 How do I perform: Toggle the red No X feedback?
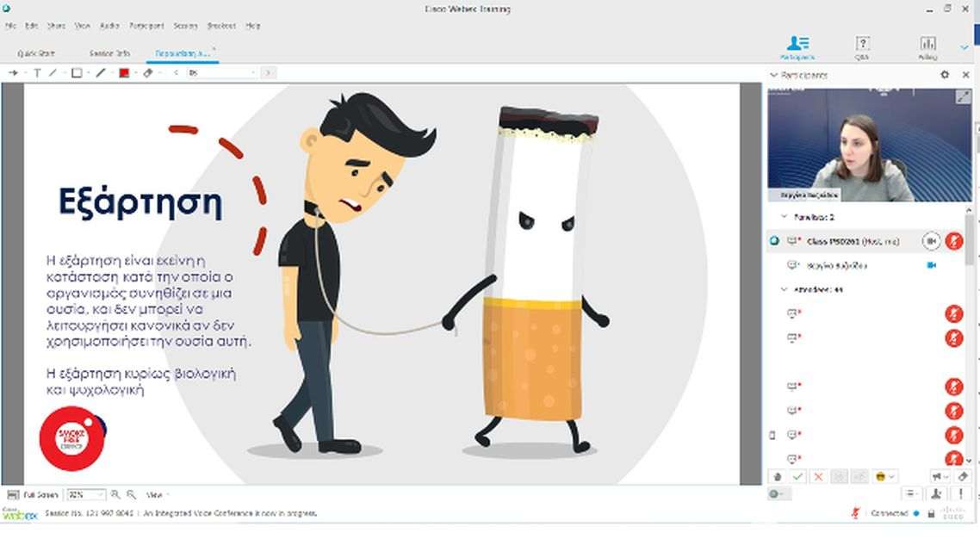[818, 477]
